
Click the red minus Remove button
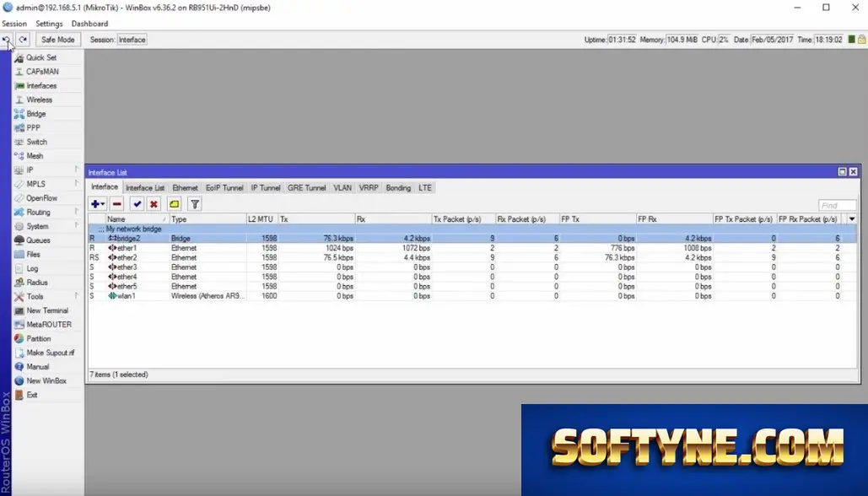tap(116, 204)
